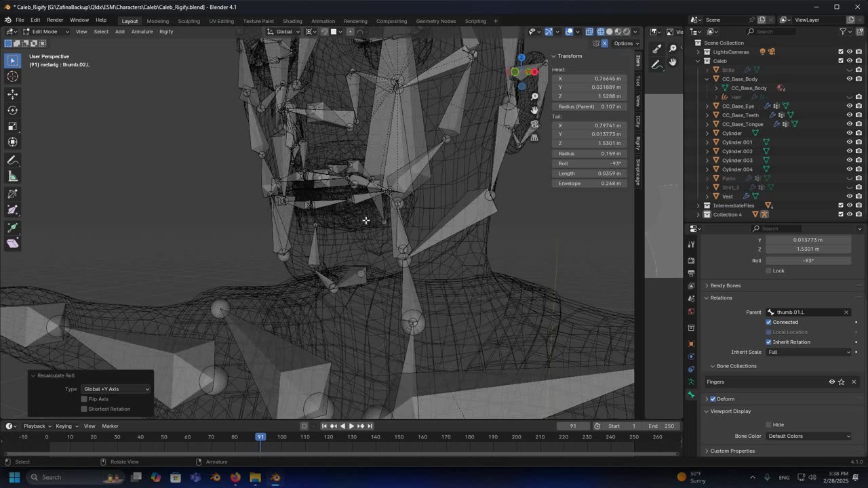Image resolution: width=868 pixels, height=488 pixels.
Task: Toggle camera view icon in viewport
Action: (x=534, y=124)
